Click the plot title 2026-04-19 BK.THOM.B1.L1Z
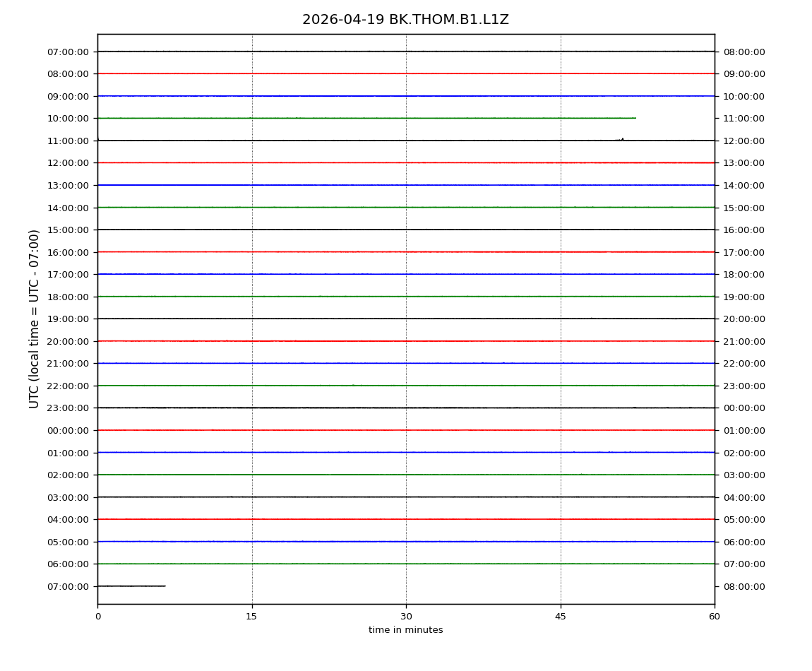Screen dimensions: 812x671 [405, 20]
